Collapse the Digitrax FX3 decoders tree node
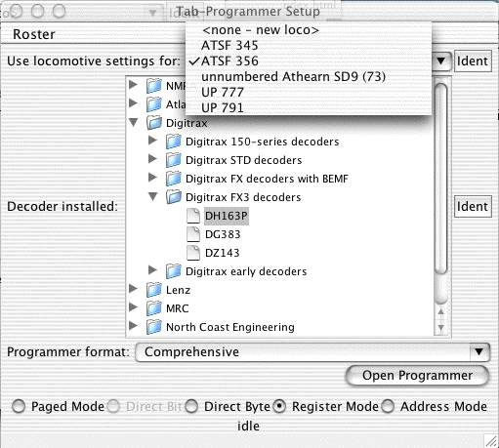Image resolution: width=499 pixels, height=448 pixels. coord(152,196)
